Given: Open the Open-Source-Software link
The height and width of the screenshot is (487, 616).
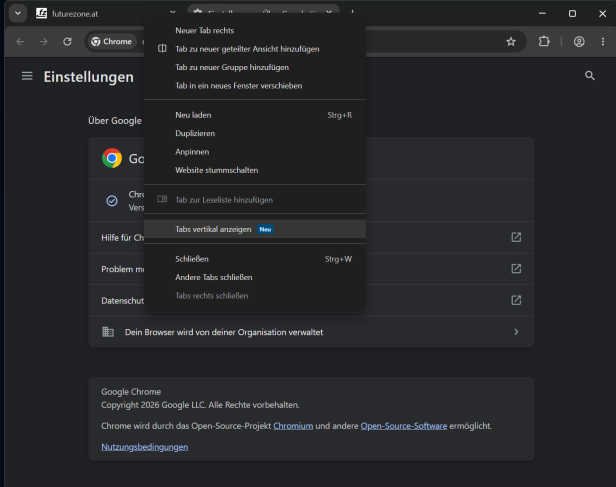Looking at the screenshot, I should (x=404, y=426).
